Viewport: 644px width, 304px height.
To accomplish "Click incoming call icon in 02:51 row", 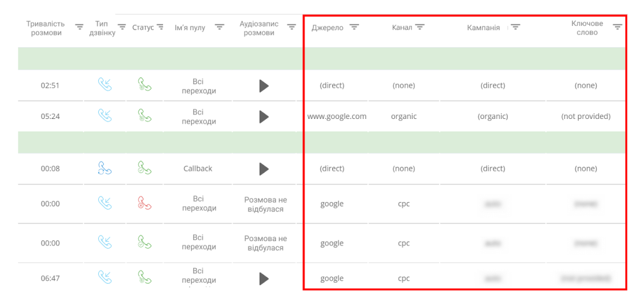I will (105, 84).
